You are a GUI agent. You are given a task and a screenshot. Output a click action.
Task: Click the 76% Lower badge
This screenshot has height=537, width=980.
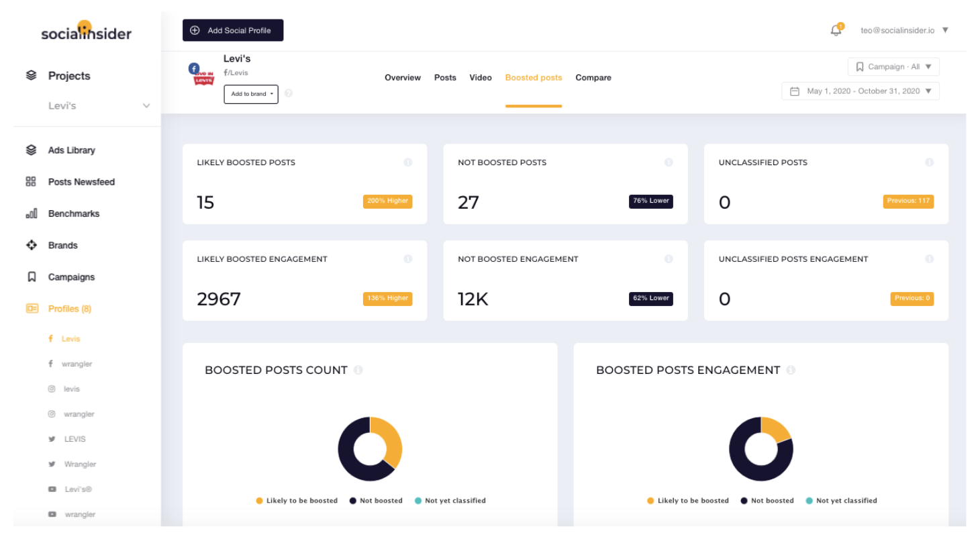tap(650, 201)
